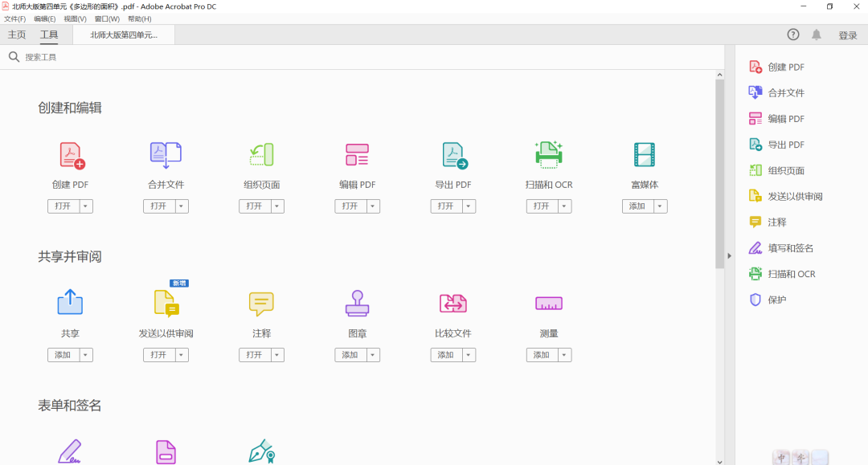This screenshot has width=868, height=465.
Task: Expand dropdown arrow next to 图章 添加
Action: 373,355
